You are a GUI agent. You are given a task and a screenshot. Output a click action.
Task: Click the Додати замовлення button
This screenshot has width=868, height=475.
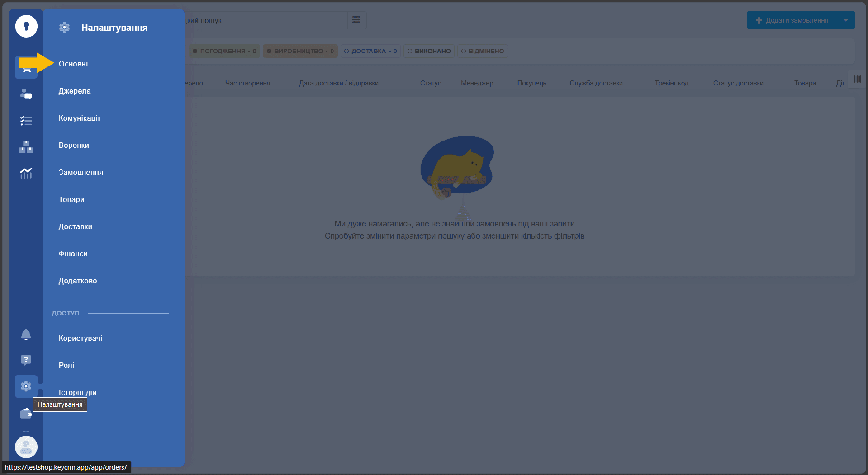(x=792, y=20)
